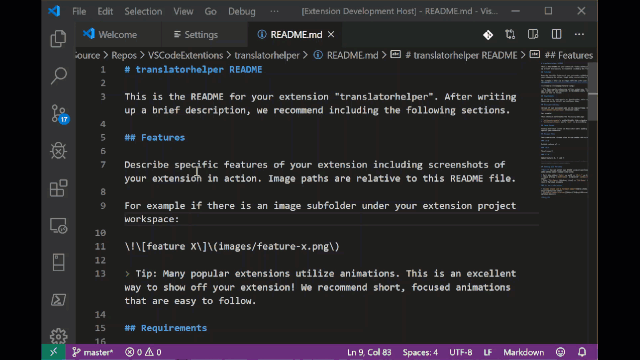Click the '# translatorhelper README' heading line
This screenshot has height=360, width=640.
tap(193, 69)
